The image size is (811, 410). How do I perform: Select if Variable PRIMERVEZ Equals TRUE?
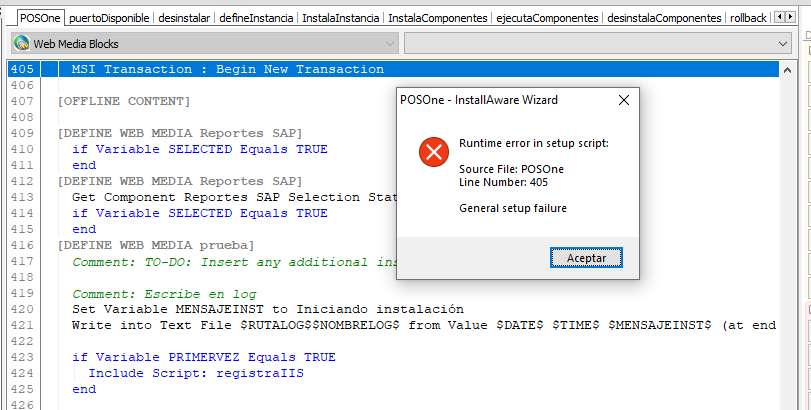(204, 358)
